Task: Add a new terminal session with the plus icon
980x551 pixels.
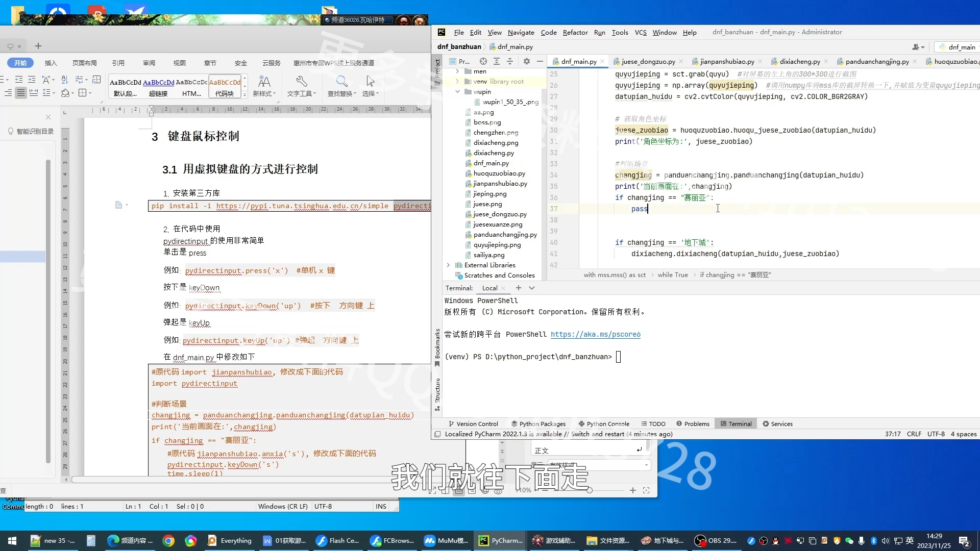Action: coord(519,288)
